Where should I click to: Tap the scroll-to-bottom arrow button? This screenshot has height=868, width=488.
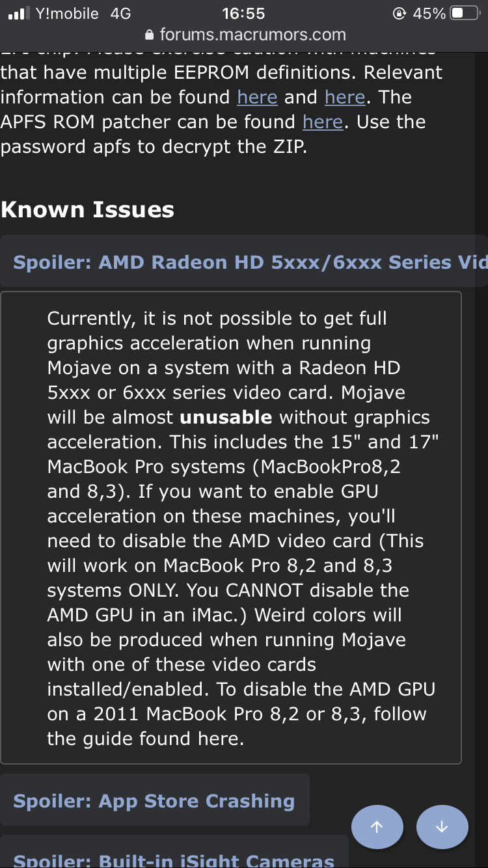(x=442, y=827)
